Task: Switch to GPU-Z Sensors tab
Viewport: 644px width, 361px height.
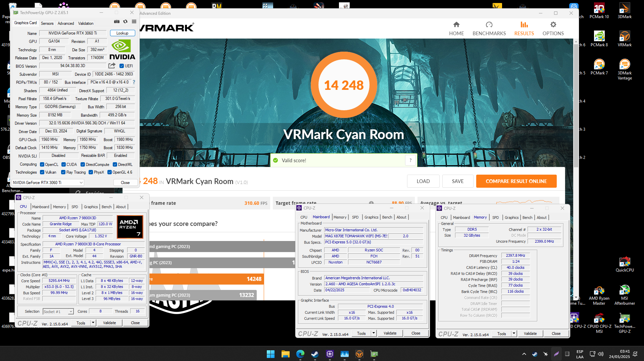Action: coord(47,23)
